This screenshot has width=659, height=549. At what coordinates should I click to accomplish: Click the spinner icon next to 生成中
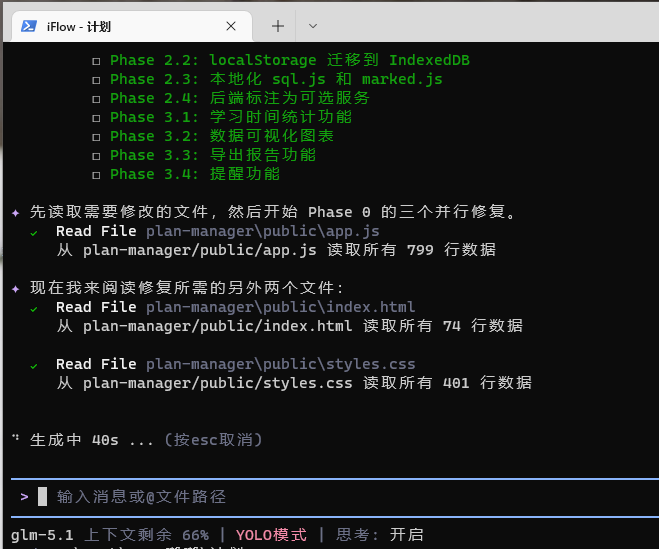point(15,439)
